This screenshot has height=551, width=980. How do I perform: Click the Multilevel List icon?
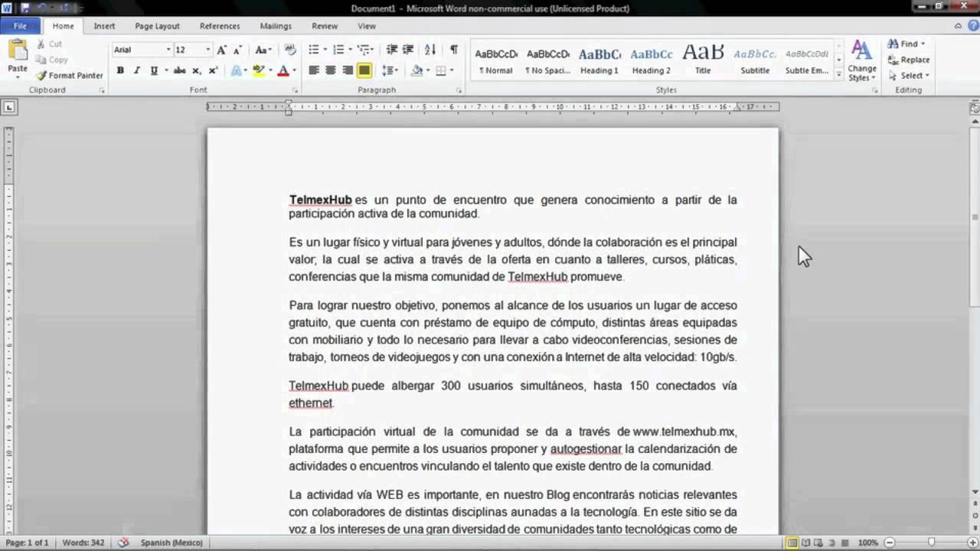coord(362,50)
